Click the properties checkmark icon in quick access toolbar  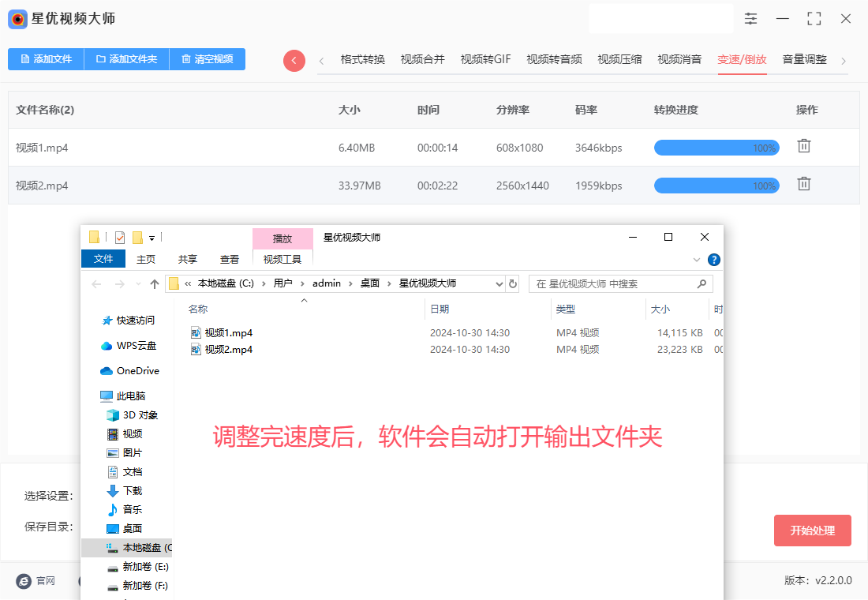click(x=120, y=238)
